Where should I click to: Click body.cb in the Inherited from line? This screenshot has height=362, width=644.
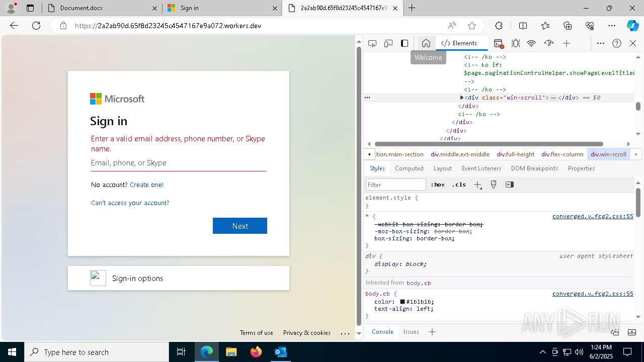tap(419, 283)
